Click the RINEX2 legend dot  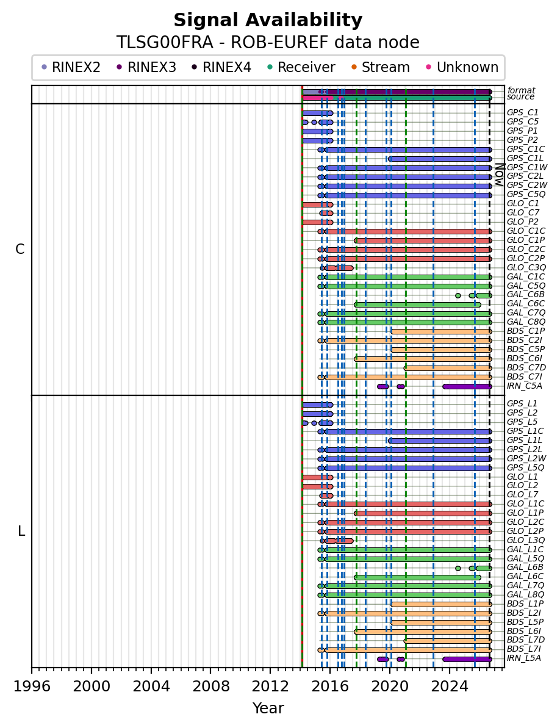point(44,67)
